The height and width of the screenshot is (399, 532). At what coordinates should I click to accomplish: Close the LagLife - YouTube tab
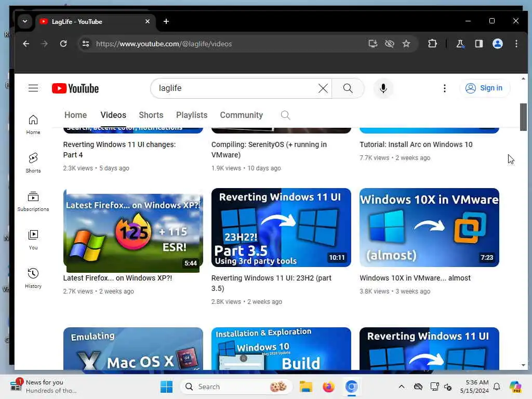click(x=147, y=21)
